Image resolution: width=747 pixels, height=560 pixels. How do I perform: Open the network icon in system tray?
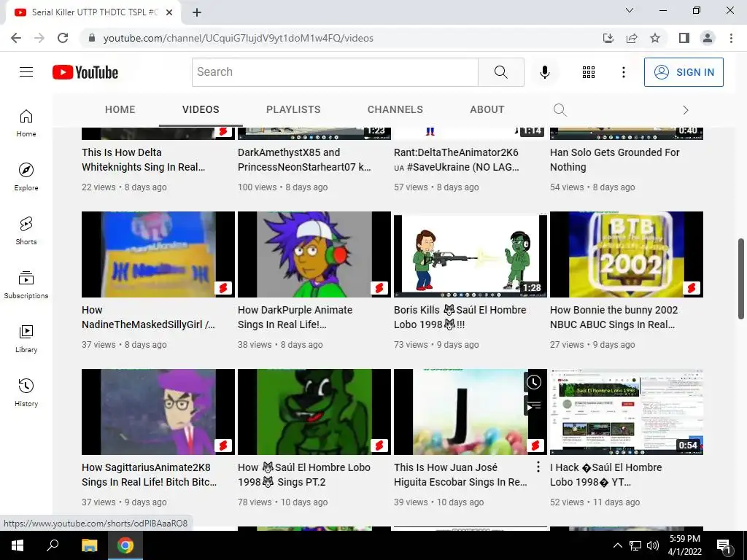coord(635,545)
